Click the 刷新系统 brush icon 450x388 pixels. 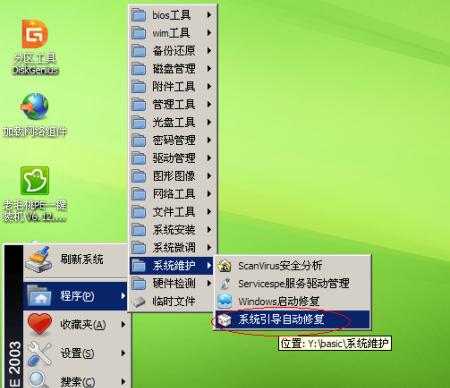[x=39, y=259]
